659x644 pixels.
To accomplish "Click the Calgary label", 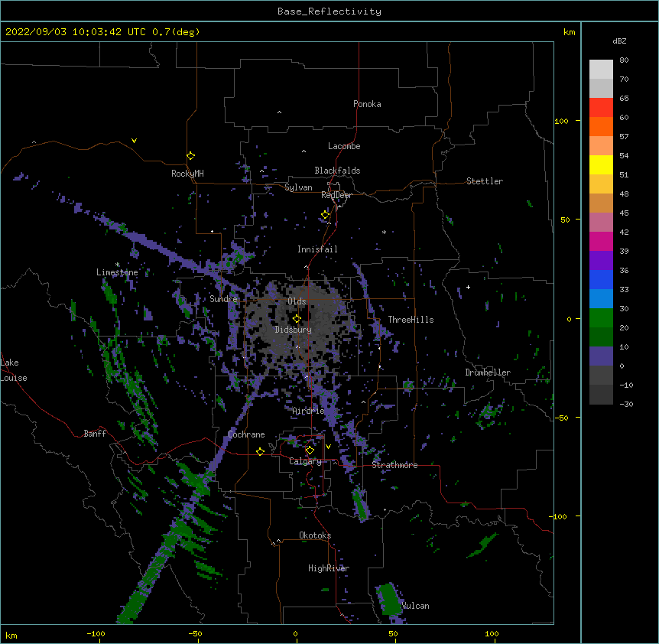I will pos(305,461).
